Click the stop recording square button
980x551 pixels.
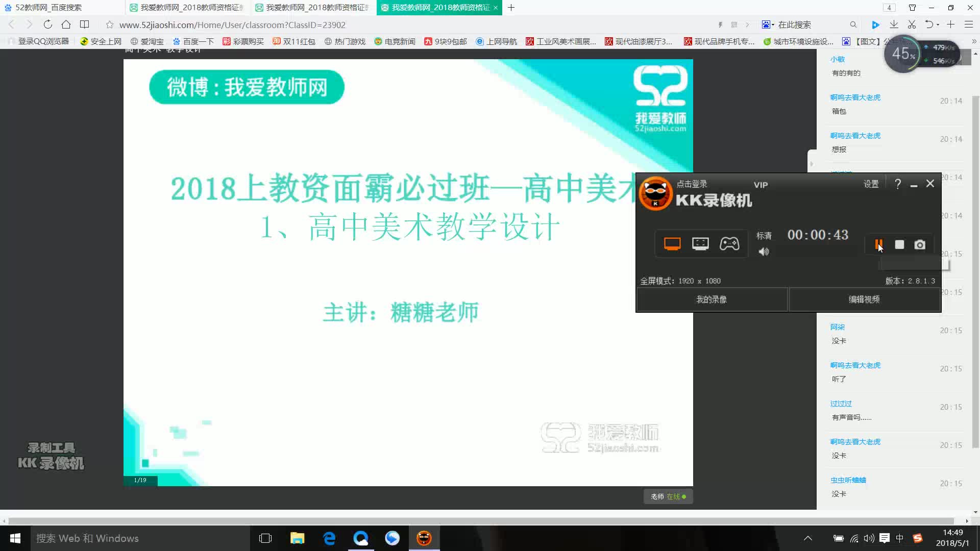899,244
